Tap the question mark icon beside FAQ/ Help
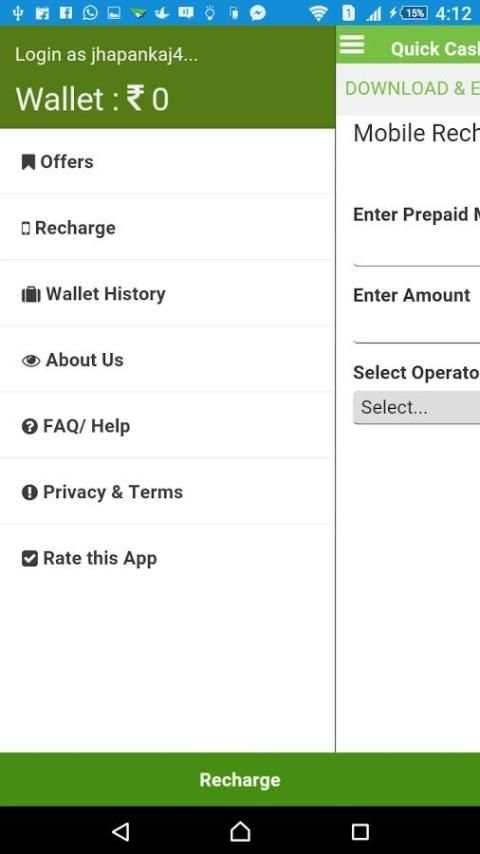The height and width of the screenshot is (854, 480). (x=29, y=426)
